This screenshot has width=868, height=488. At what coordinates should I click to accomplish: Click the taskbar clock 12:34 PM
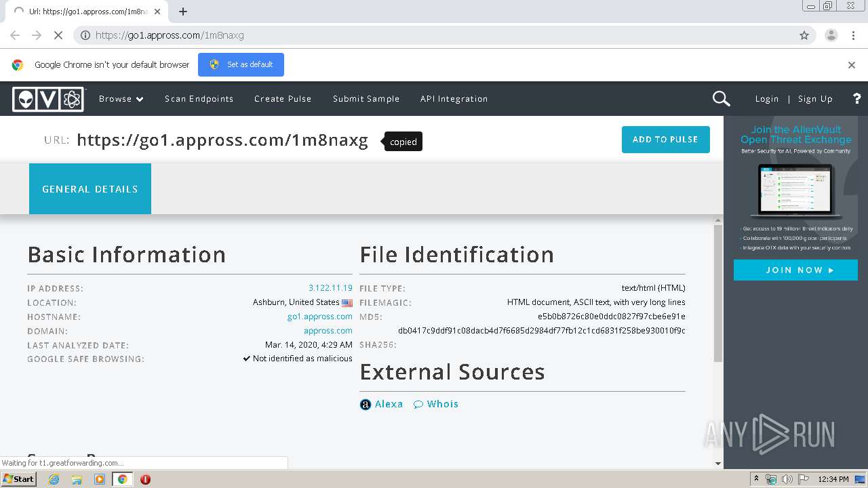click(x=833, y=479)
